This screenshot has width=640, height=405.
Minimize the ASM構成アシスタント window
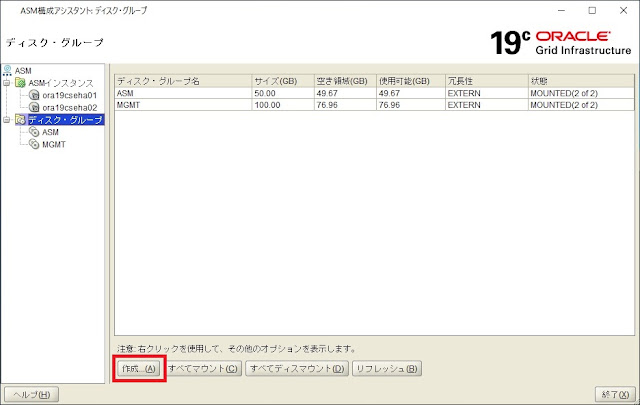(562, 11)
